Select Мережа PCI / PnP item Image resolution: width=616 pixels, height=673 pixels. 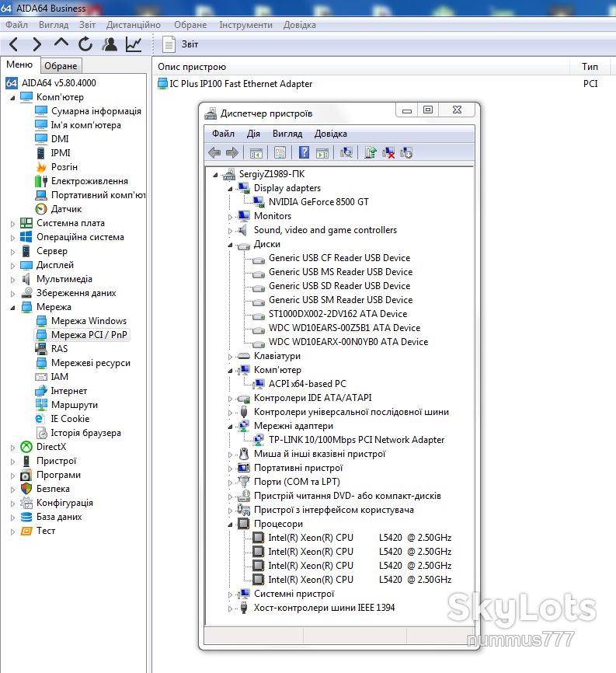coord(89,335)
